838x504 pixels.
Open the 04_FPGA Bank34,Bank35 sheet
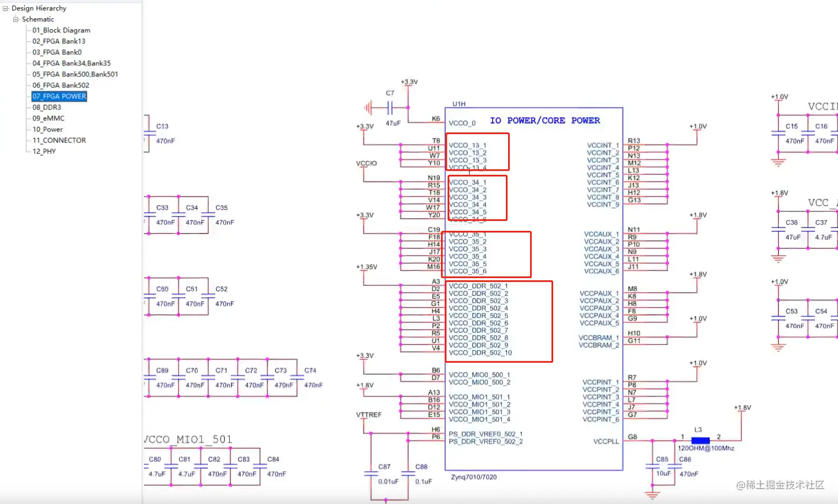point(71,63)
